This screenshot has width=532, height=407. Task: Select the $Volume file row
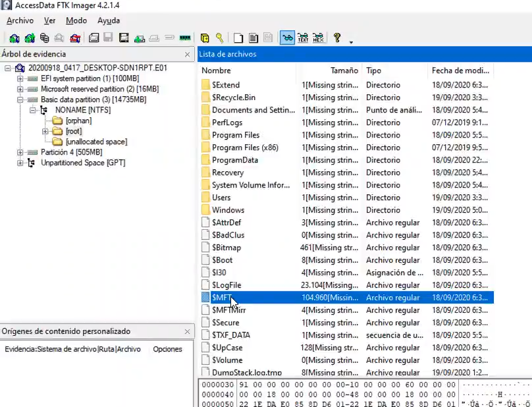[346, 360]
